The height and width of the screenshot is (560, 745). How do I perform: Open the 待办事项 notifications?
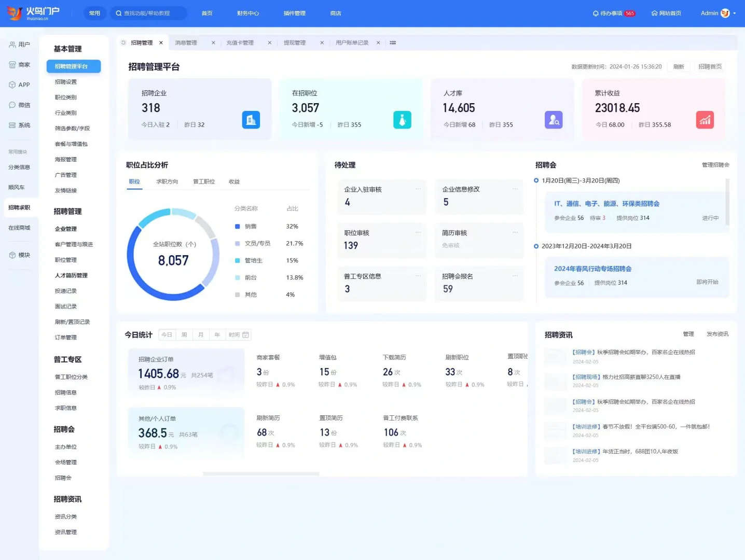(x=614, y=13)
